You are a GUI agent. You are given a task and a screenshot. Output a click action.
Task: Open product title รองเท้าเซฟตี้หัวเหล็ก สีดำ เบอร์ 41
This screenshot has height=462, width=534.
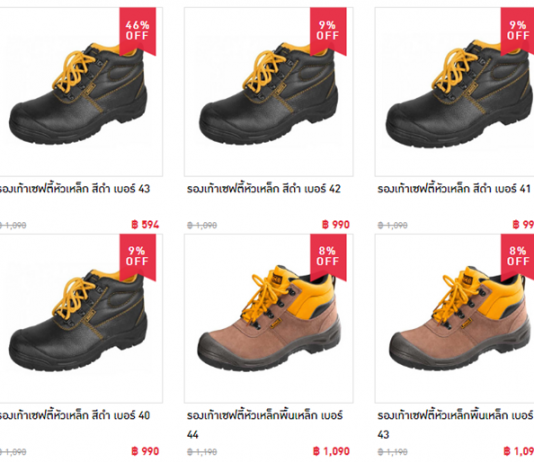click(454, 189)
